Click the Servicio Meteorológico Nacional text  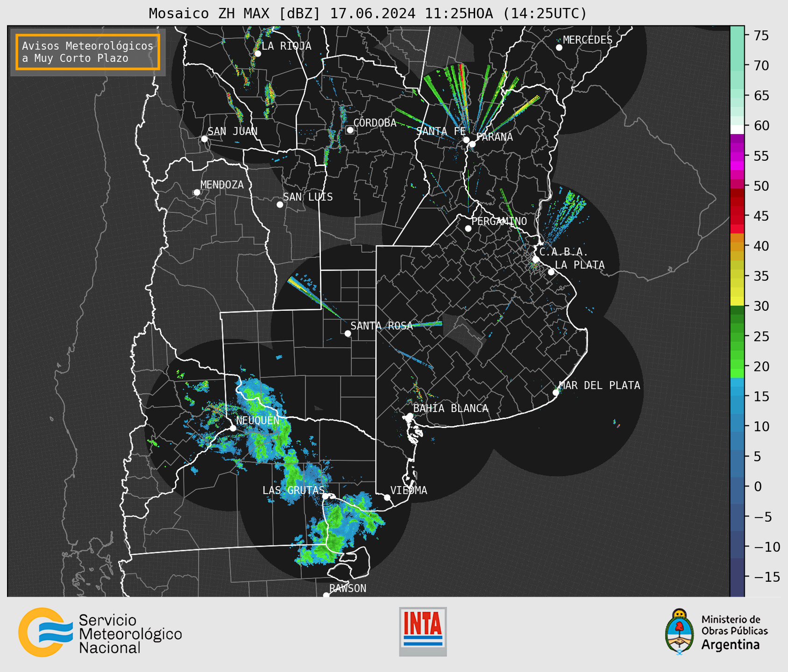click(x=130, y=634)
